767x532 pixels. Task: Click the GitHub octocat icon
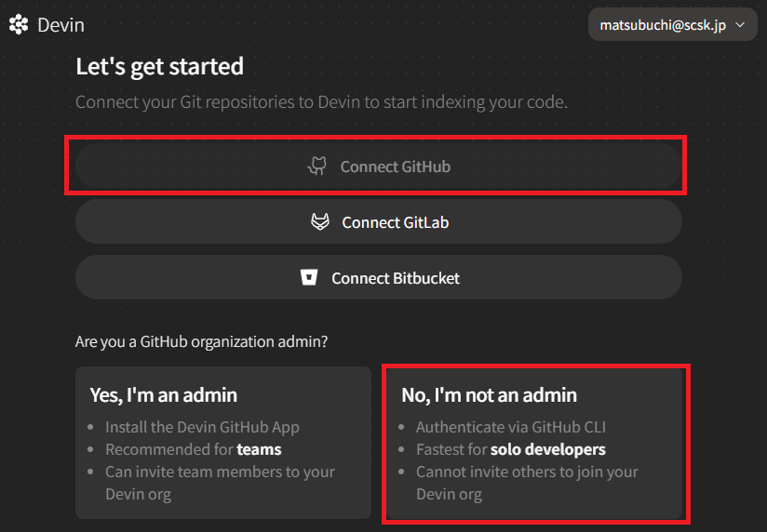318,166
